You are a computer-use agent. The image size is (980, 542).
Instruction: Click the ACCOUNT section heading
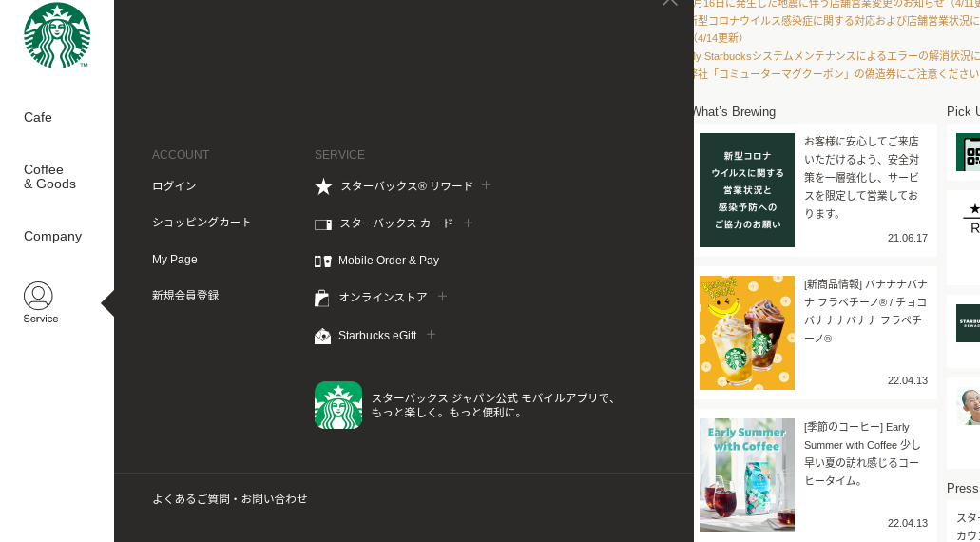[x=181, y=155]
